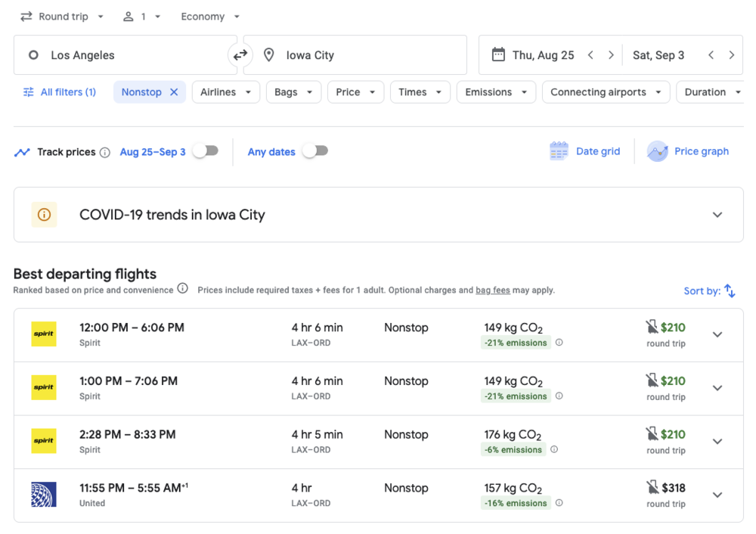Open All filters panel
The height and width of the screenshot is (534, 756).
coord(60,92)
